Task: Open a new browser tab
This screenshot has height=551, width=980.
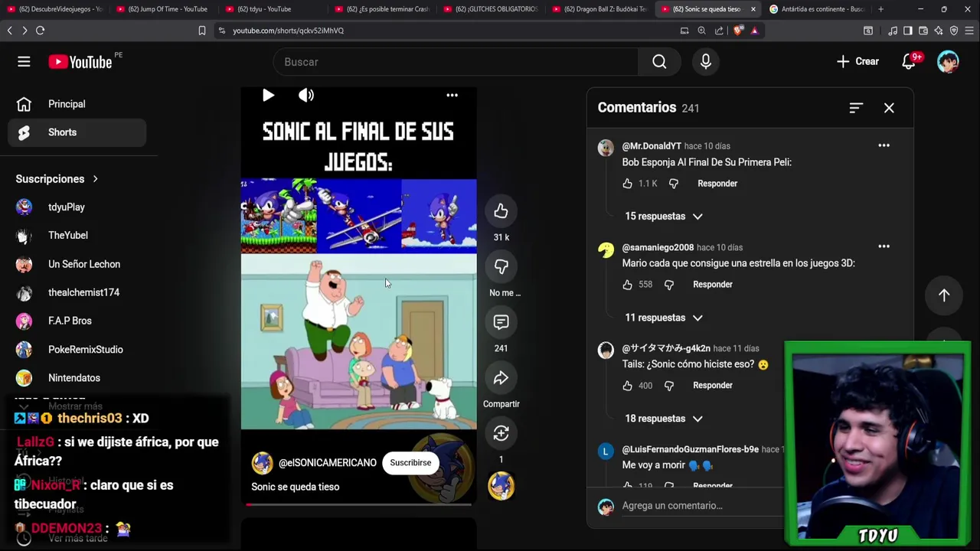Action: pyautogui.click(x=880, y=9)
